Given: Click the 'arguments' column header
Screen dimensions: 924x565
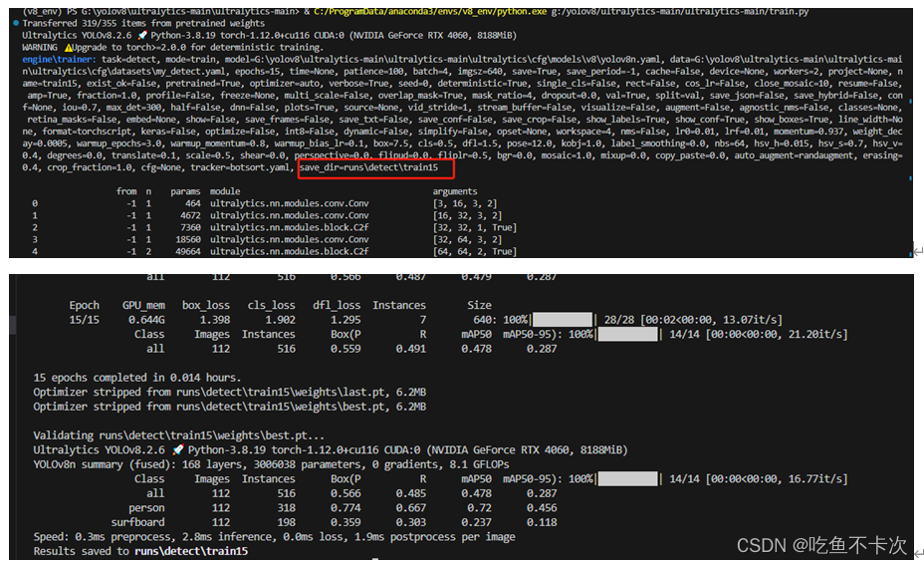Looking at the screenshot, I should click(455, 191).
